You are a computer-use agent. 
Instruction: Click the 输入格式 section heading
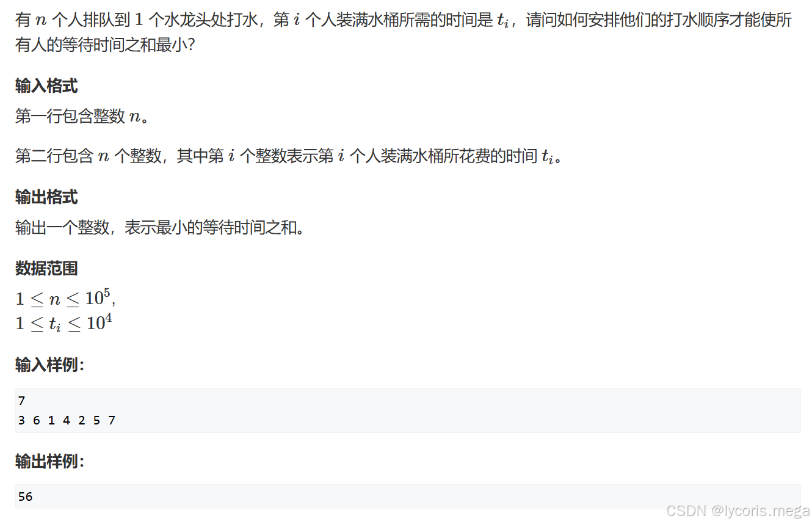[46, 86]
